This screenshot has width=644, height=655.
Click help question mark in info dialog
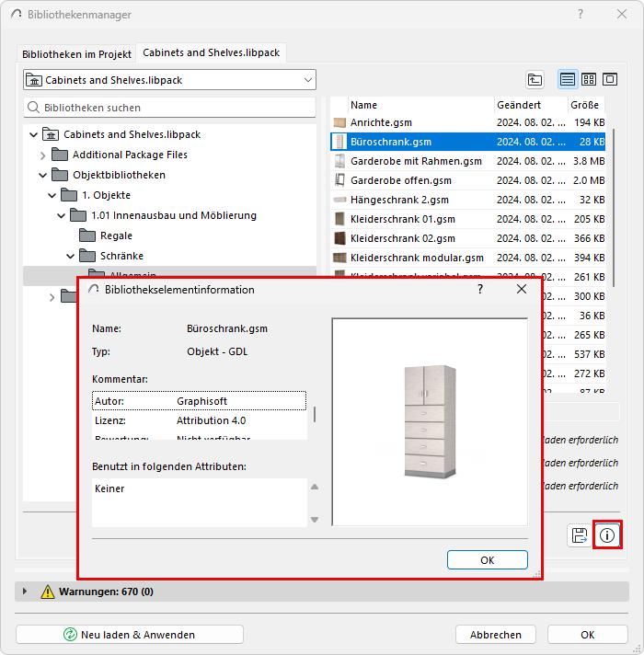click(480, 289)
